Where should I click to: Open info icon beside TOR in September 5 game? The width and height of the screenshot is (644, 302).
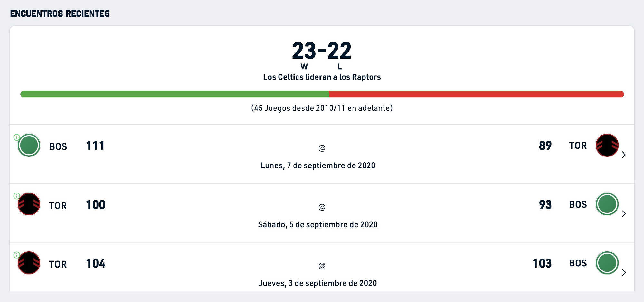[x=17, y=196]
